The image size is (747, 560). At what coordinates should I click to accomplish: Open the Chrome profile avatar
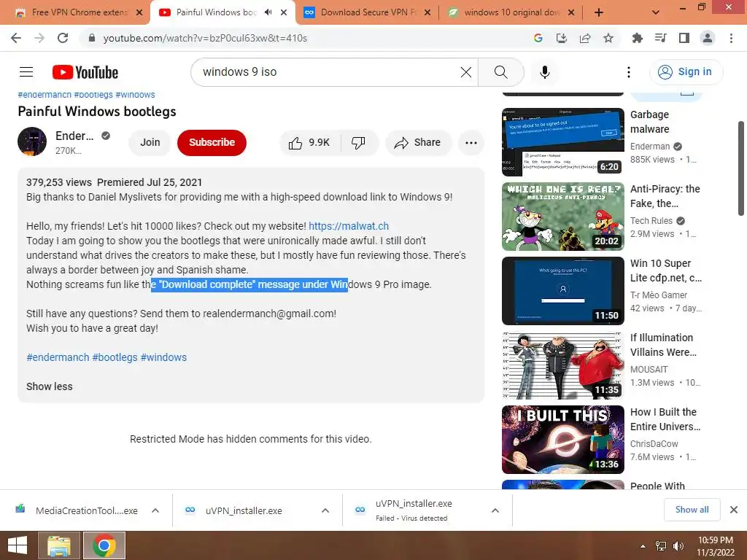coord(708,38)
